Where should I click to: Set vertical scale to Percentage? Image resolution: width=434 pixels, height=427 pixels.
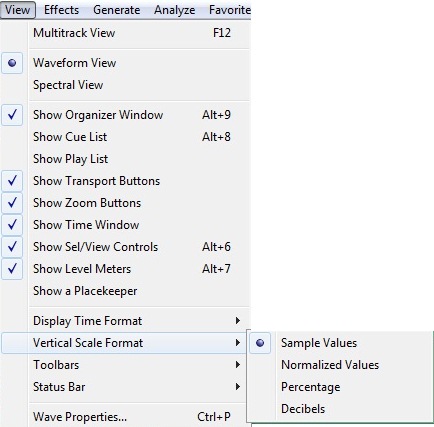[x=341, y=387]
